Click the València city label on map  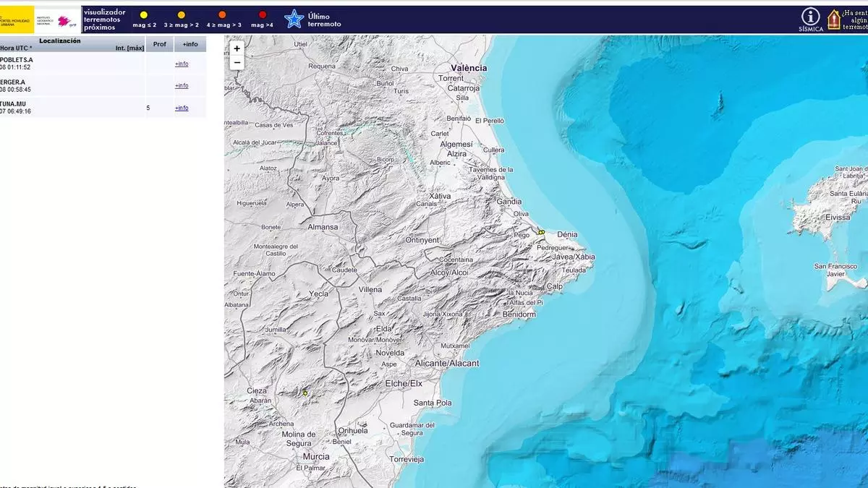469,68
